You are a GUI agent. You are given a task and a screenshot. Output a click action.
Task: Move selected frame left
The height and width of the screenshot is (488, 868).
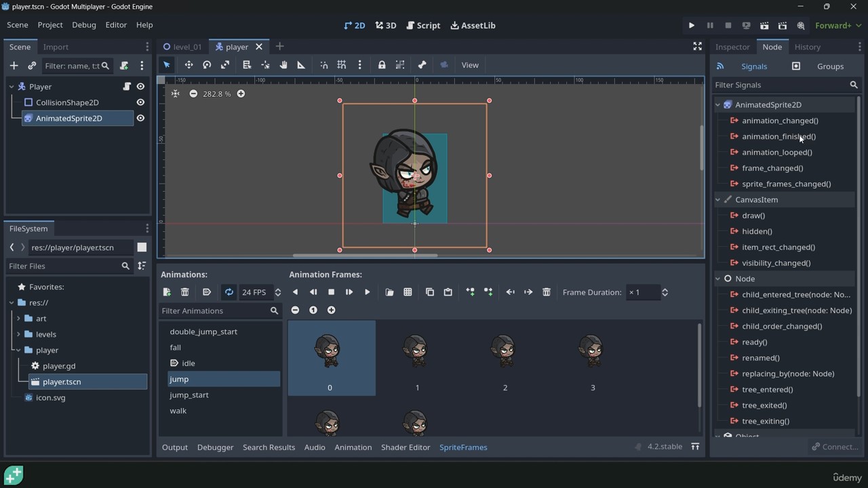click(x=510, y=292)
